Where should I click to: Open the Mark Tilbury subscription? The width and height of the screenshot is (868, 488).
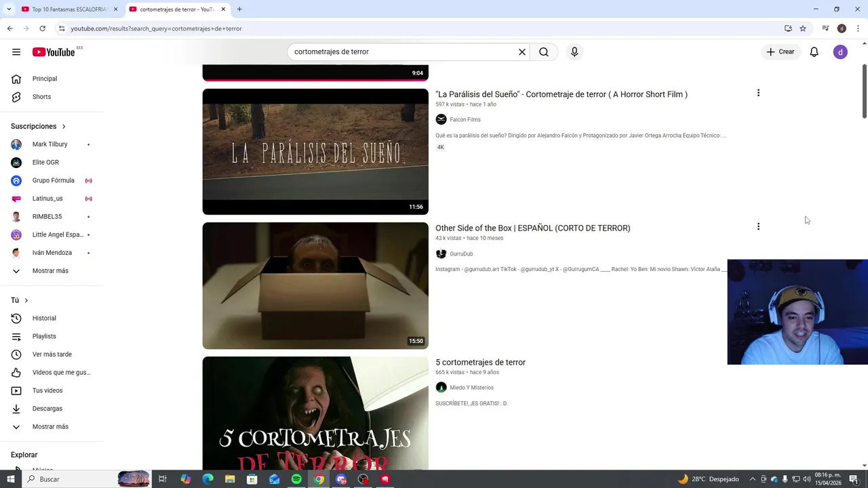pos(52,144)
